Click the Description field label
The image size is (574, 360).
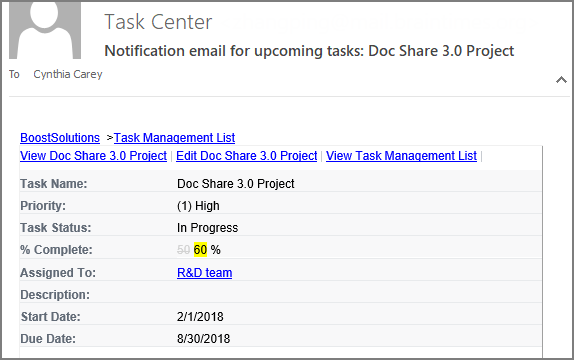tap(55, 295)
